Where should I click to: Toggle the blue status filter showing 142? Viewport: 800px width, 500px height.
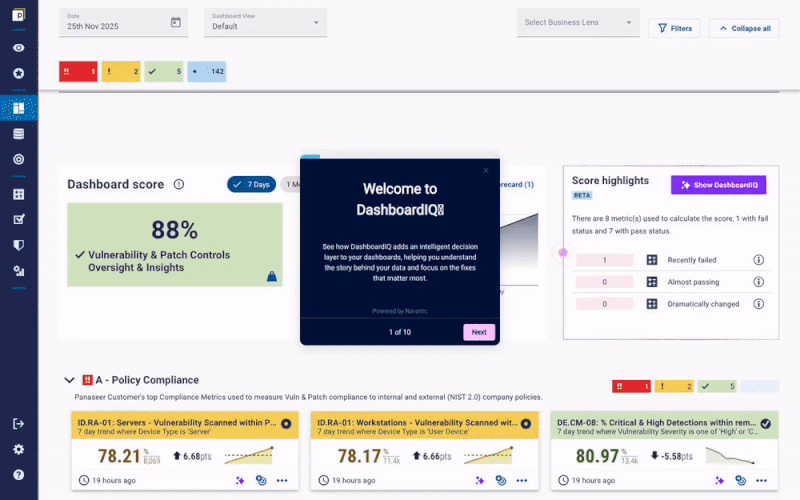(x=207, y=71)
